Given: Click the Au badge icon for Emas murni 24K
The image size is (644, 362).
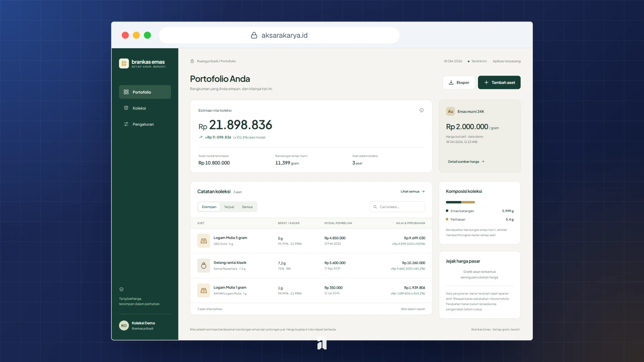Looking at the screenshot, I should point(450,112).
